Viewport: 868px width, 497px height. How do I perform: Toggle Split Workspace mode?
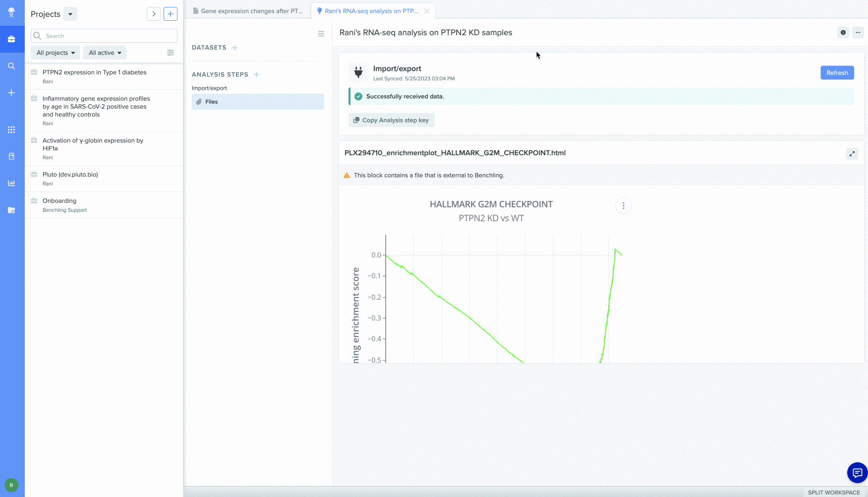tap(834, 492)
